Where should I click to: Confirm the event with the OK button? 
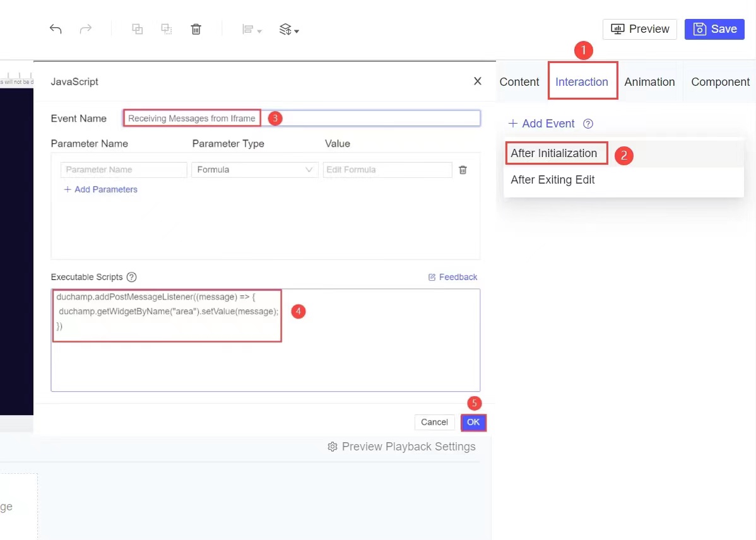tap(473, 422)
